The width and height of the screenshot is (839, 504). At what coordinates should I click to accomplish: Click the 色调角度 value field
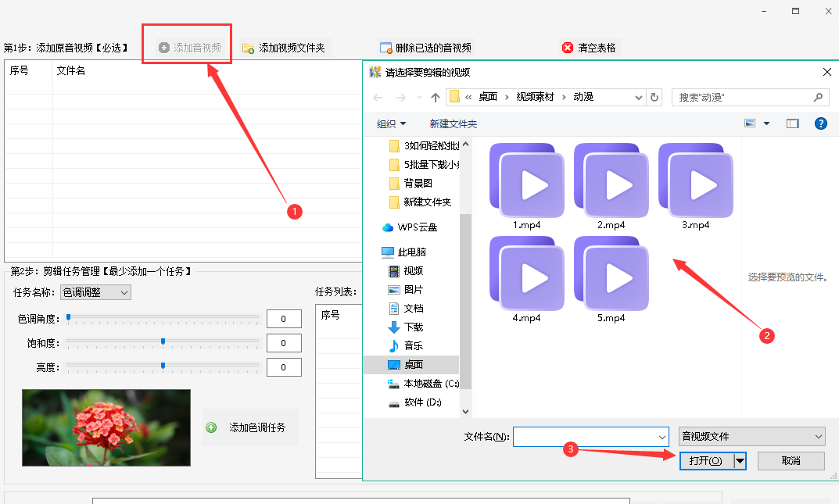coord(284,319)
